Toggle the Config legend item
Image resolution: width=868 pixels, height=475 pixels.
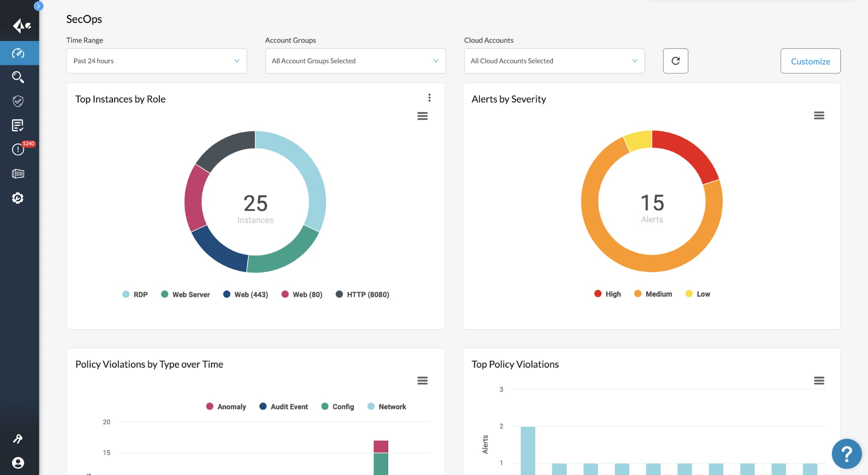point(338,406)
